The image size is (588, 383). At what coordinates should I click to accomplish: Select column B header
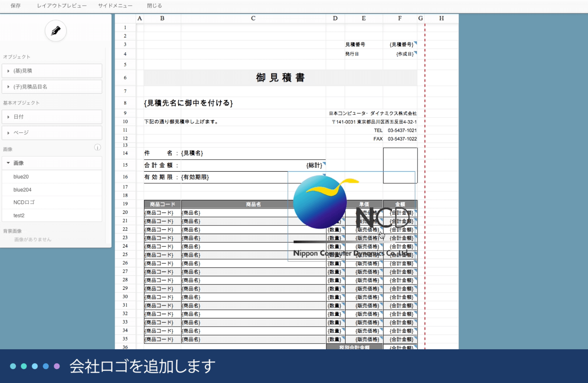(x=162, y=18)
